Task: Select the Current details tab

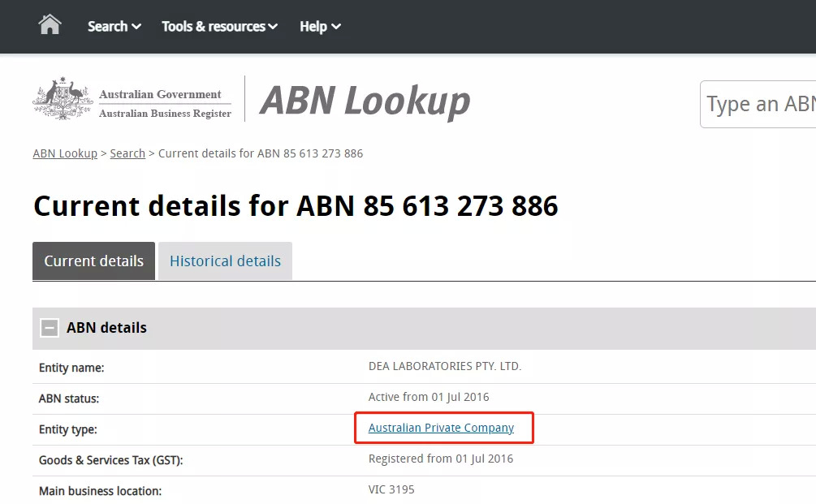Action: click(x=93, y=261)
